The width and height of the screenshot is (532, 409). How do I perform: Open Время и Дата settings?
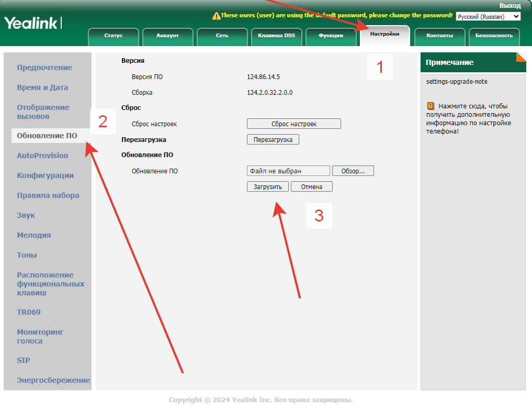pos(42,87)
